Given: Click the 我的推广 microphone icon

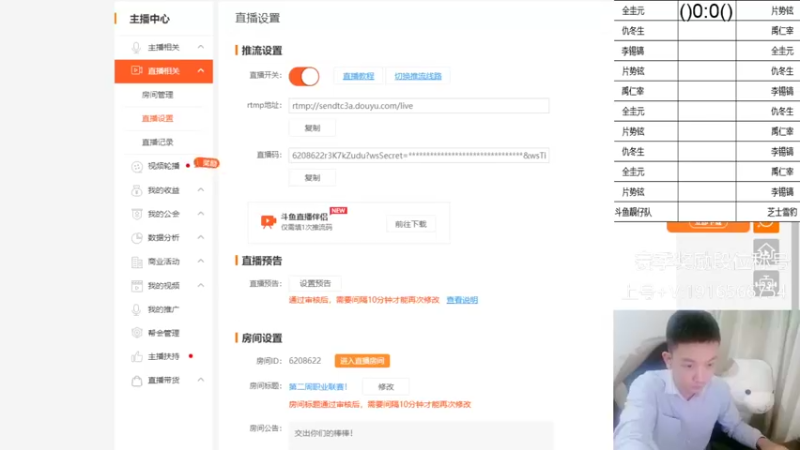Looking at the screenshot, I should 136,310.
